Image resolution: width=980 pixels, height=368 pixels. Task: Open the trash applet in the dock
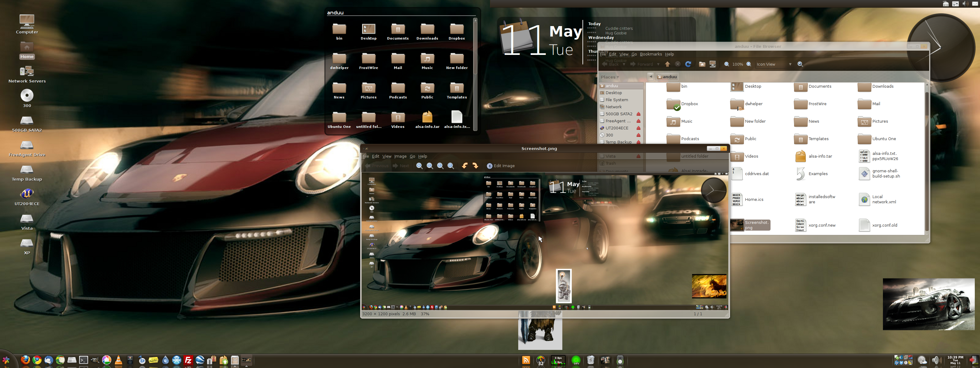(x=590, y=360)
